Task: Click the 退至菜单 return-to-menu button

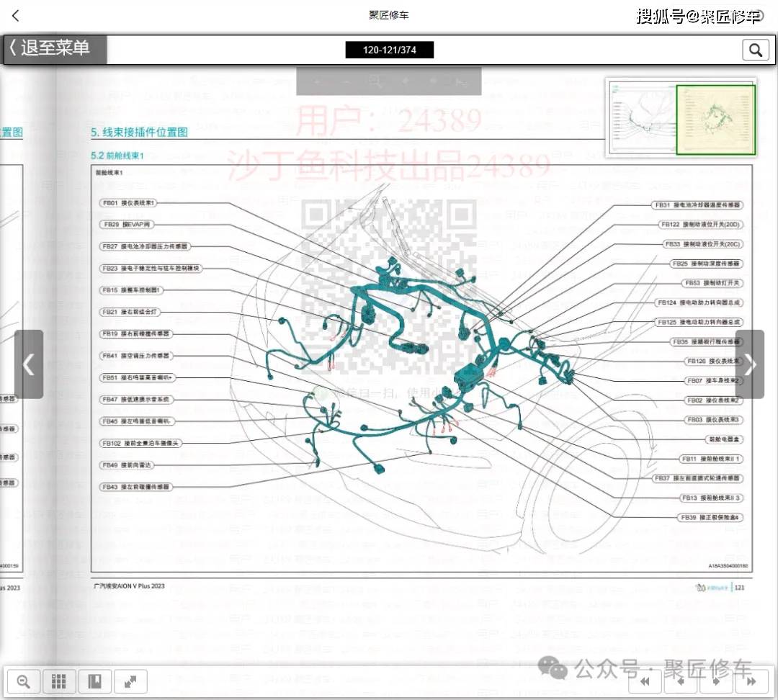Action: tap(55, 49)
